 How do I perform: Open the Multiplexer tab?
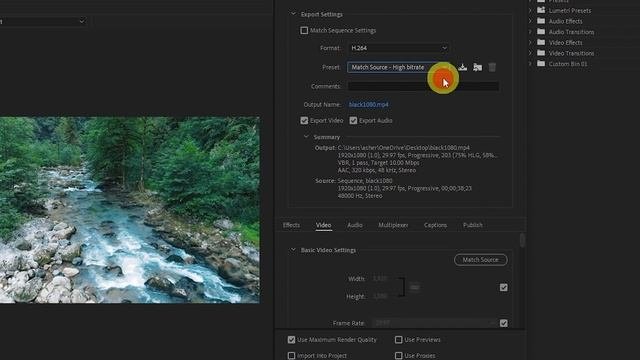point(393,225)
